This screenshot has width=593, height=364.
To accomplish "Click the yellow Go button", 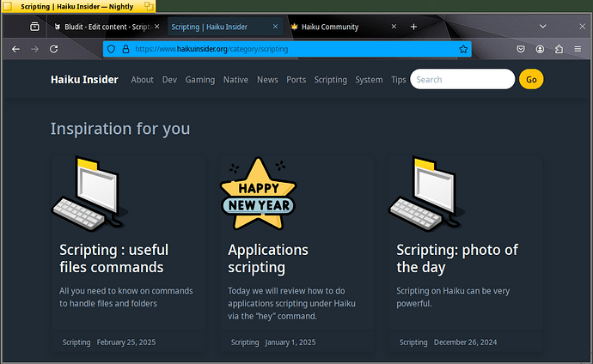I will (531, 79).
